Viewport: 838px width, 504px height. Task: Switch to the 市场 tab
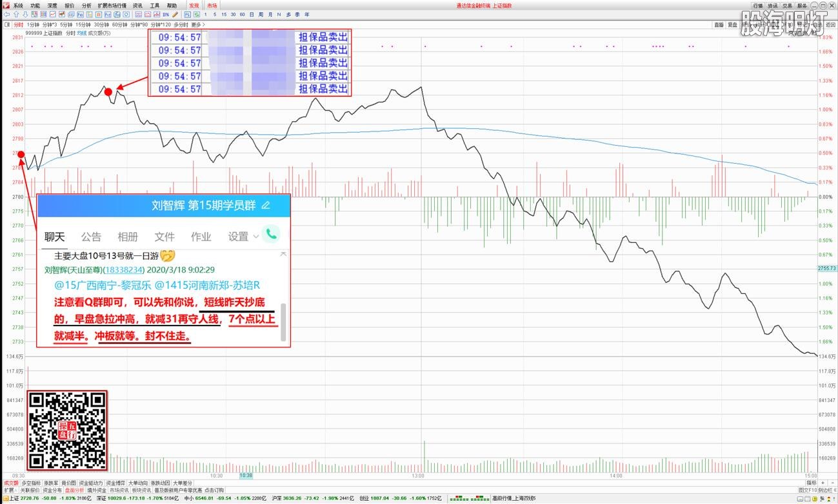tap(212, 5)
